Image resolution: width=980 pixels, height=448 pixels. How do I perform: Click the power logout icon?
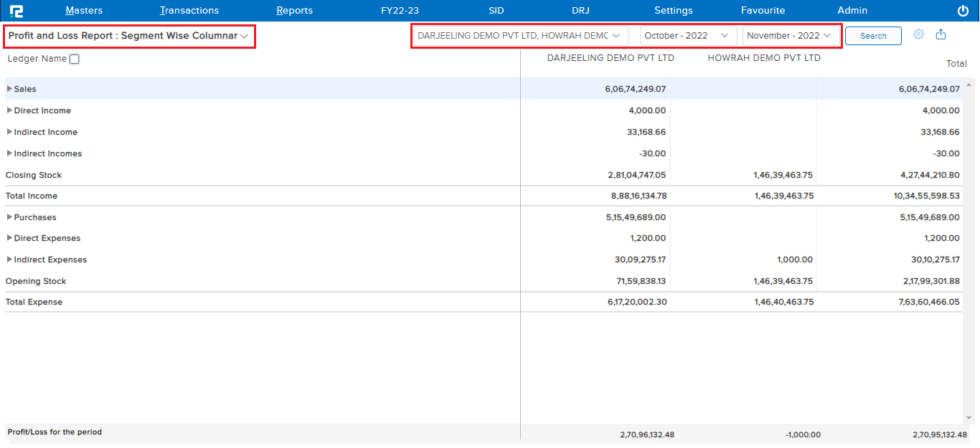point(963,11)
